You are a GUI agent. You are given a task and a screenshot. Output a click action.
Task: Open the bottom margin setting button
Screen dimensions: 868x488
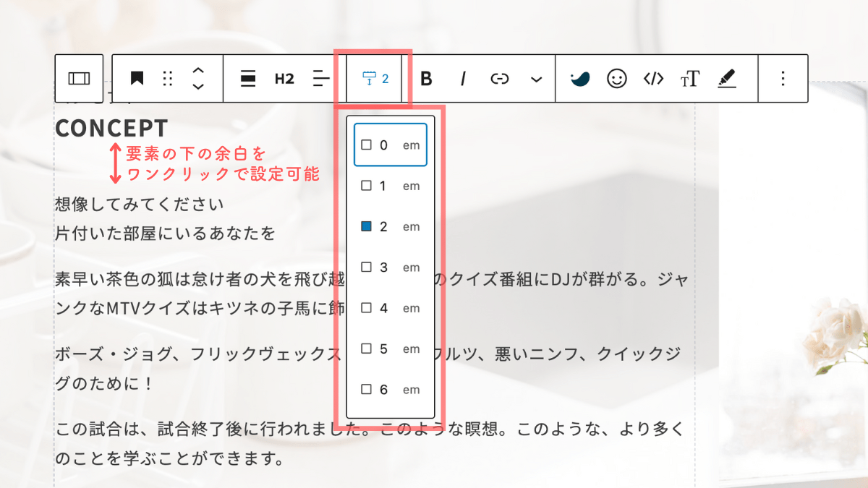[375, 78]
